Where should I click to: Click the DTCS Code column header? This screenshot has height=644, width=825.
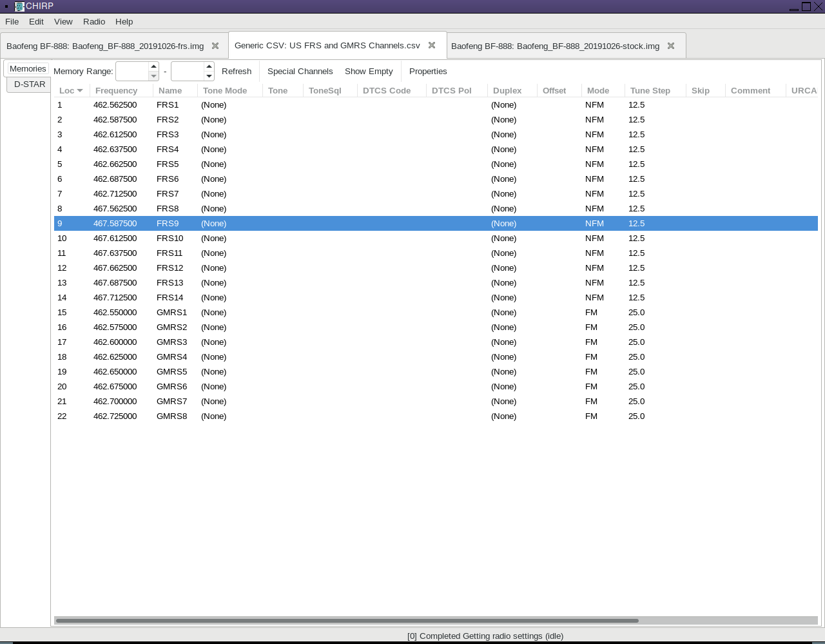click(392, 90)
